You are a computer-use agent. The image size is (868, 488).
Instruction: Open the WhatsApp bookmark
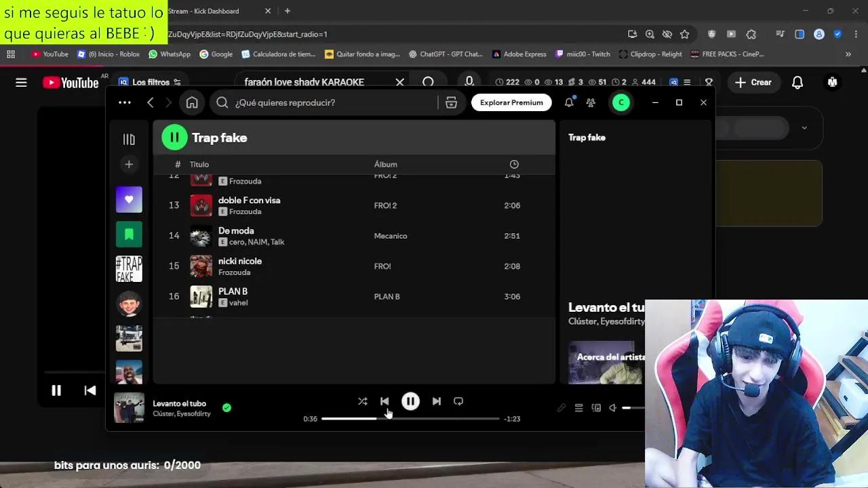(x=169, y=54)
